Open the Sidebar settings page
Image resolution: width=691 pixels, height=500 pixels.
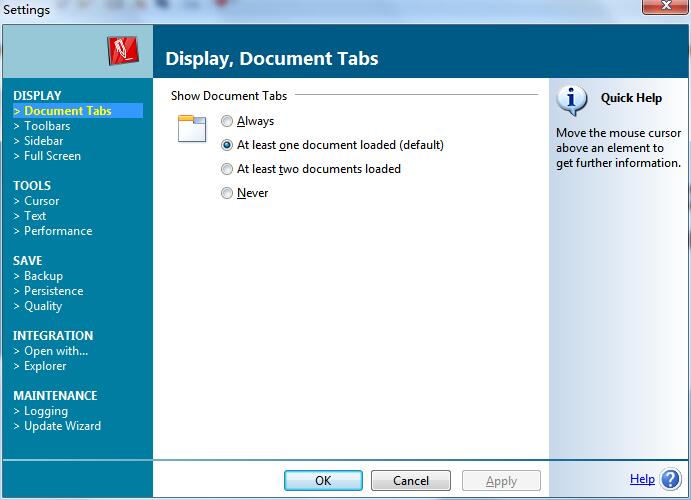(x=44, y=141)
